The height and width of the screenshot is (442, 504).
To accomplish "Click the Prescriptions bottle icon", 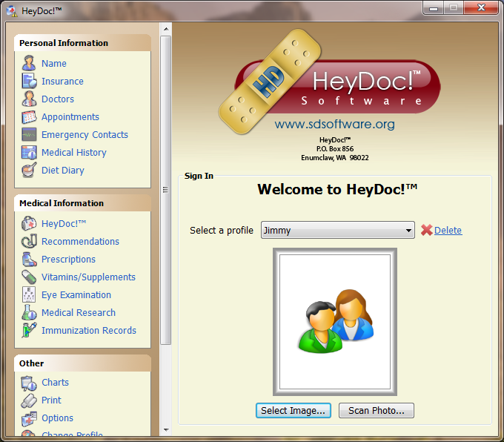I will [x=29, y=259].
